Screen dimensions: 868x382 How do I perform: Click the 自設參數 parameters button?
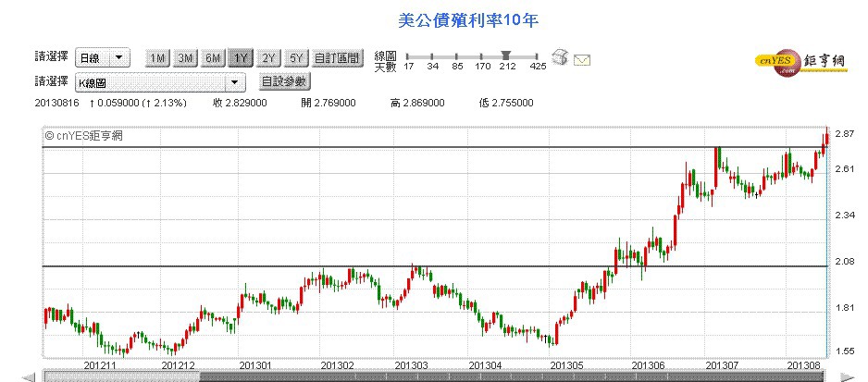pos(284,82)
